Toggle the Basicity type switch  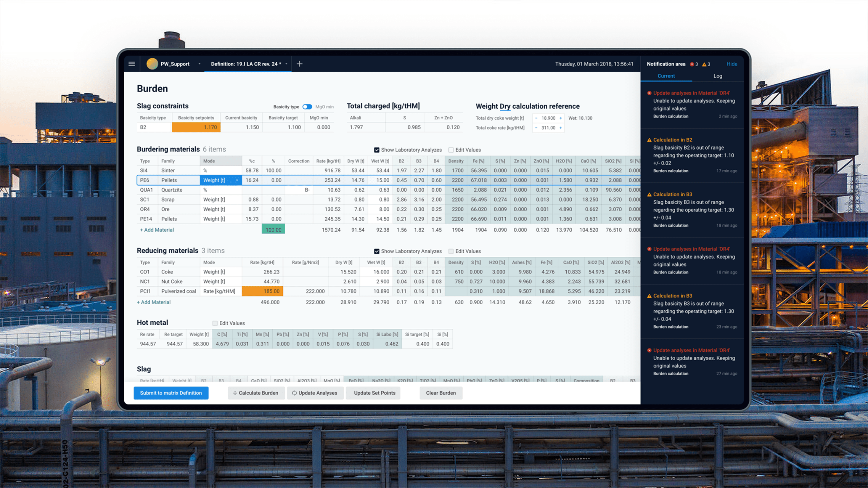[307, 107]
